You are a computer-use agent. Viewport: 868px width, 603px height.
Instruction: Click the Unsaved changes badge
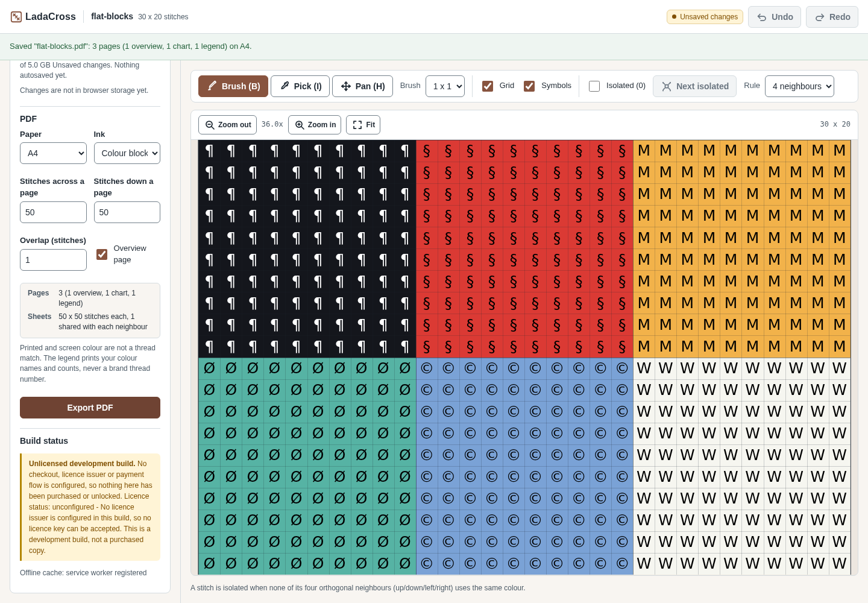tap(705, 17)
